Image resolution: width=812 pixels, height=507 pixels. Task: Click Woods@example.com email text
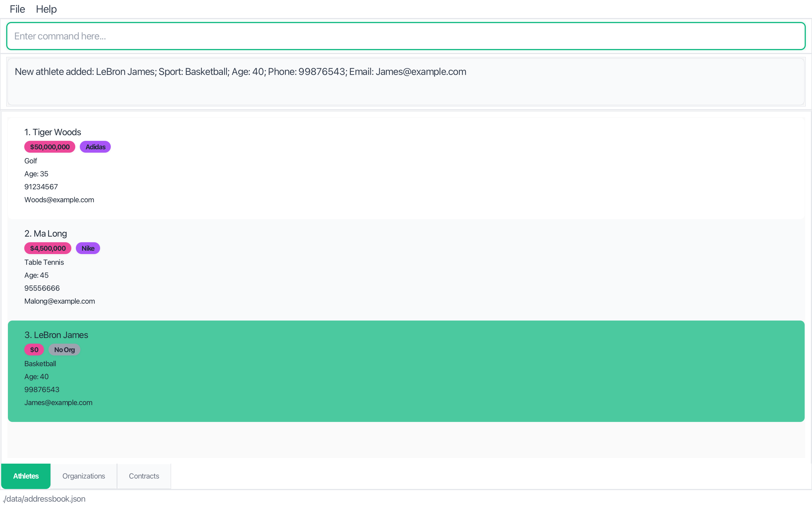(x=59, y=200)
